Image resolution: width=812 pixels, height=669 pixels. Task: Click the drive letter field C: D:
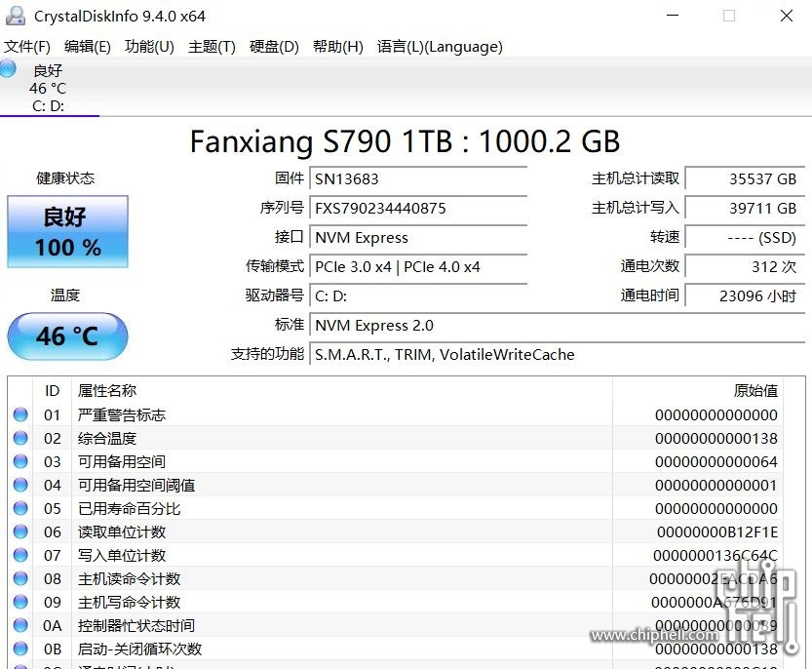click(x=418, y=295)
